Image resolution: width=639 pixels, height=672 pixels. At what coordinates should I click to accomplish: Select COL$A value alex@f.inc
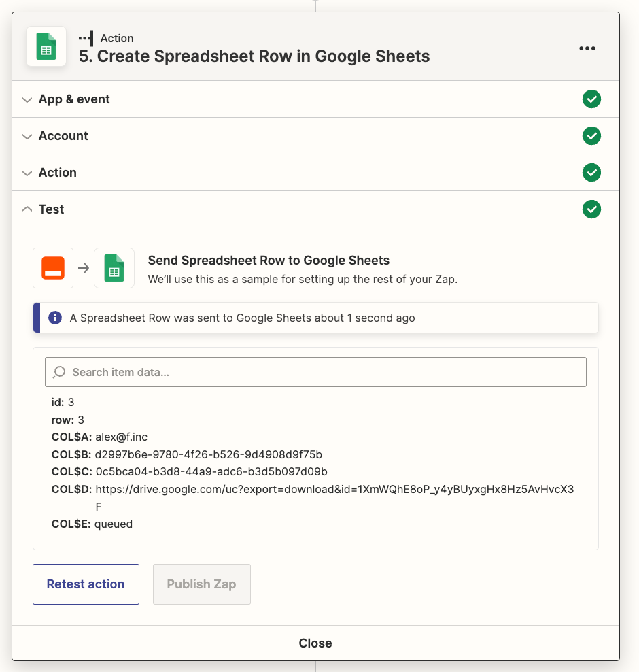121,437
